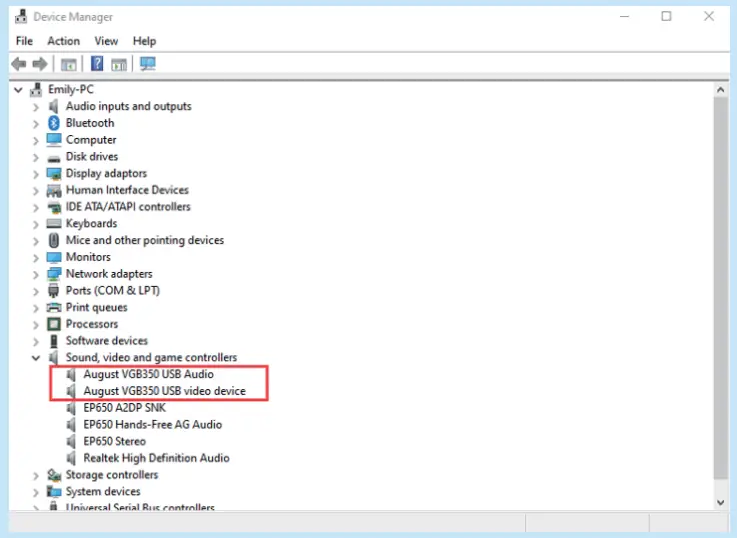Click the Print queues printer icon
The height and width of the screenshot is (538, 737).
click(54, 307)
